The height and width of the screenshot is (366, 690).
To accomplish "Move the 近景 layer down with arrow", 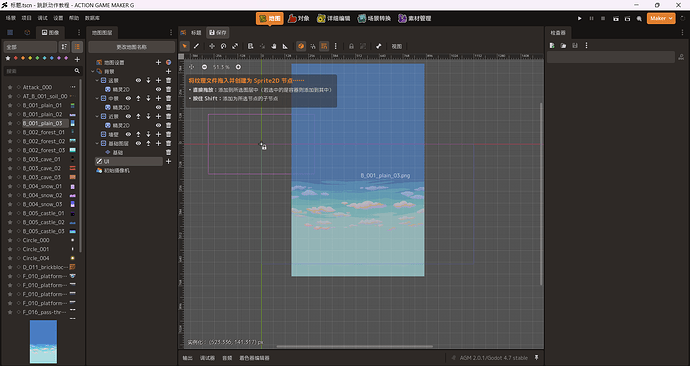I will point(148,117).
